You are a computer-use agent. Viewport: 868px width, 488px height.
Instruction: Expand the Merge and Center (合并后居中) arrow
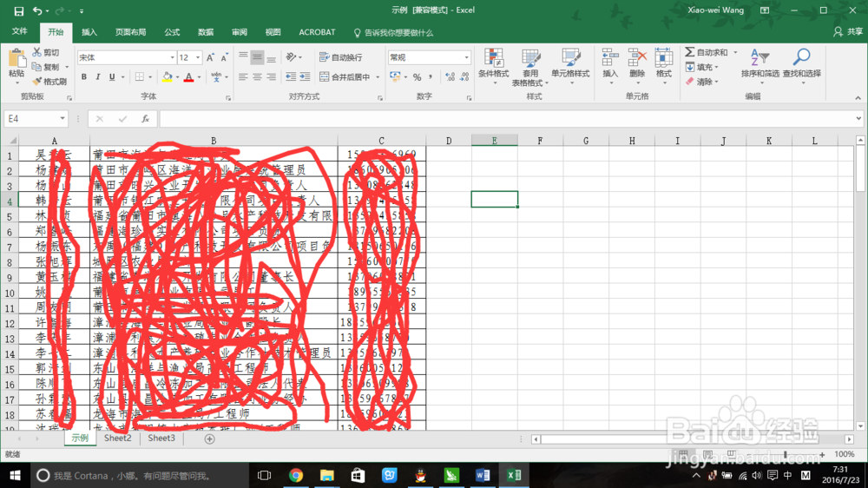pyautogui.click(x=378, y=77)
